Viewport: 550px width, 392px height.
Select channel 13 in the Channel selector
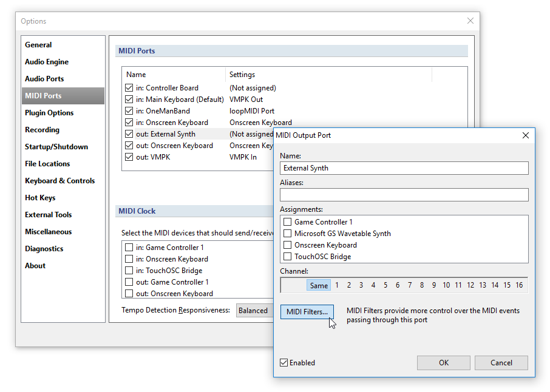483,285
